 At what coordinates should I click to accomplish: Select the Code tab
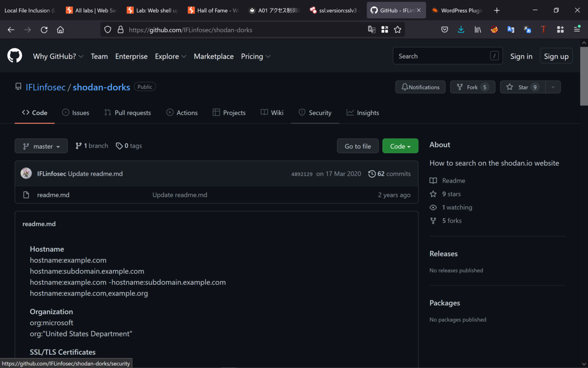tap(34, 112)
